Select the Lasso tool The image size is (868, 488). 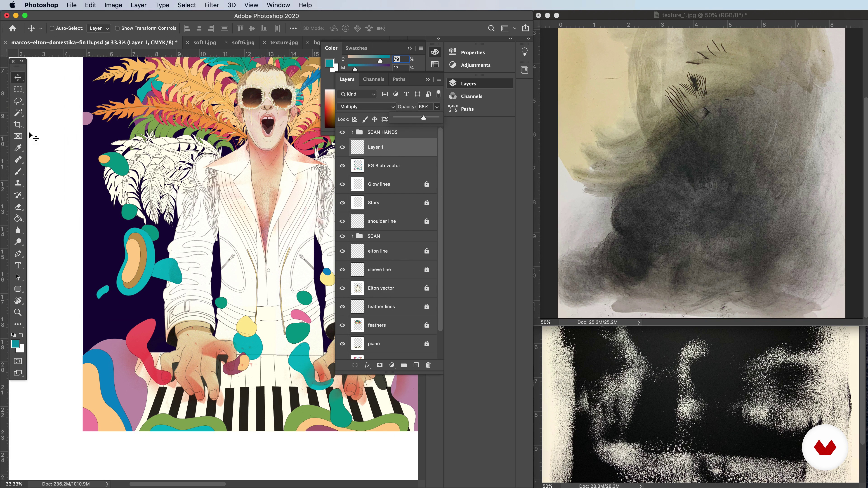click(x=18, y=101)
